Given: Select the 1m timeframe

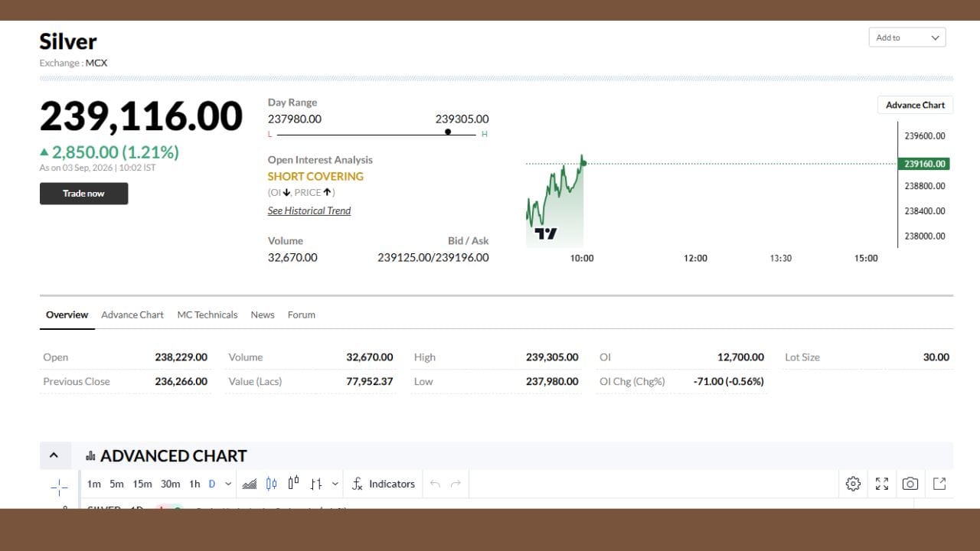Looking at the screenshot, I should tap(94, 484).
